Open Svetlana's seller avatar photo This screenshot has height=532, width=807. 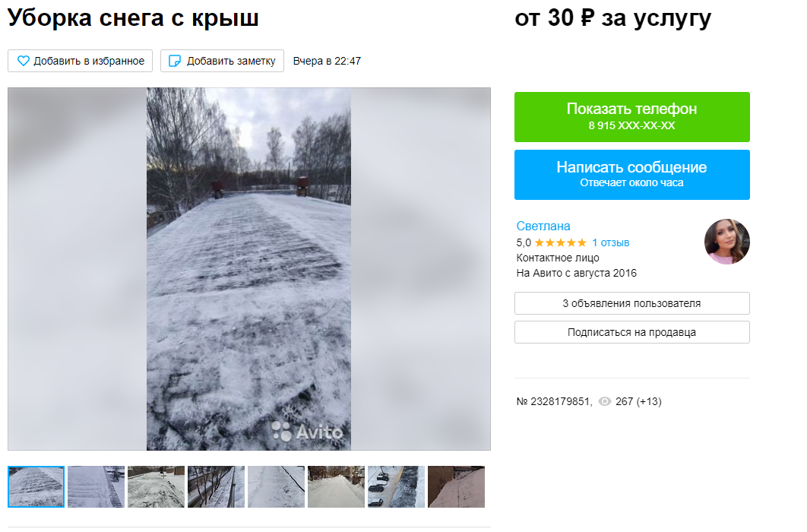[x=726, y=242]
